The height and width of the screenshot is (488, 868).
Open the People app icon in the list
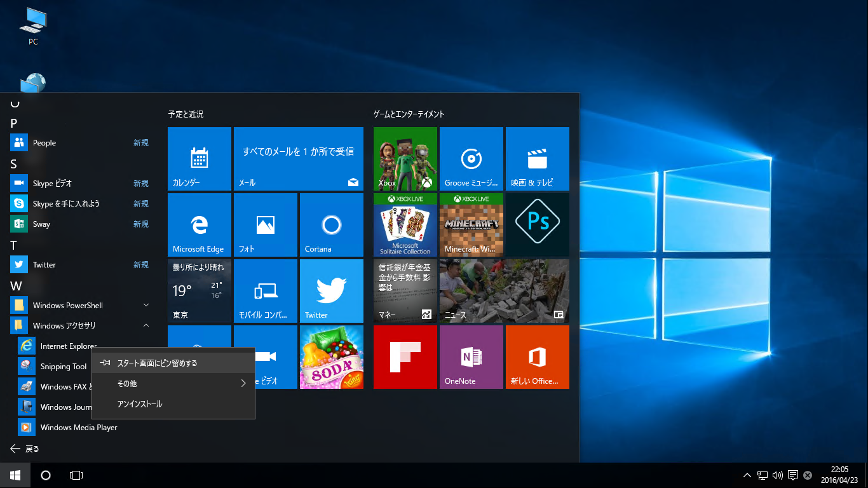click(x=19, y=142)
